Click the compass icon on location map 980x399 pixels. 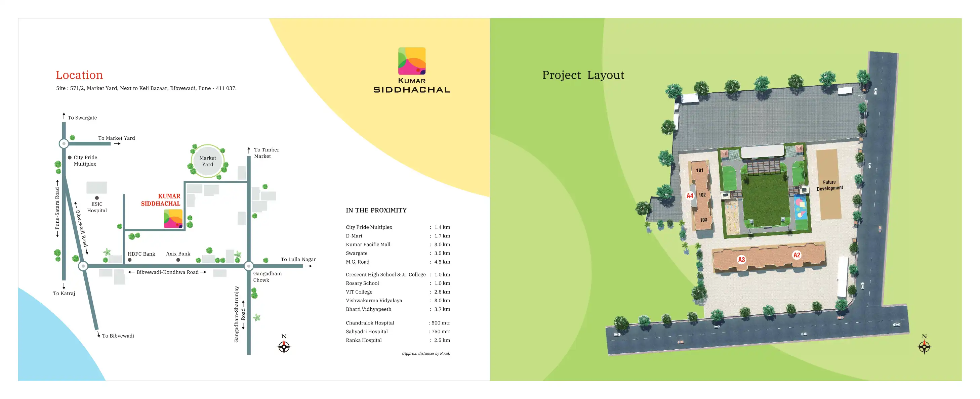(284, 347)
